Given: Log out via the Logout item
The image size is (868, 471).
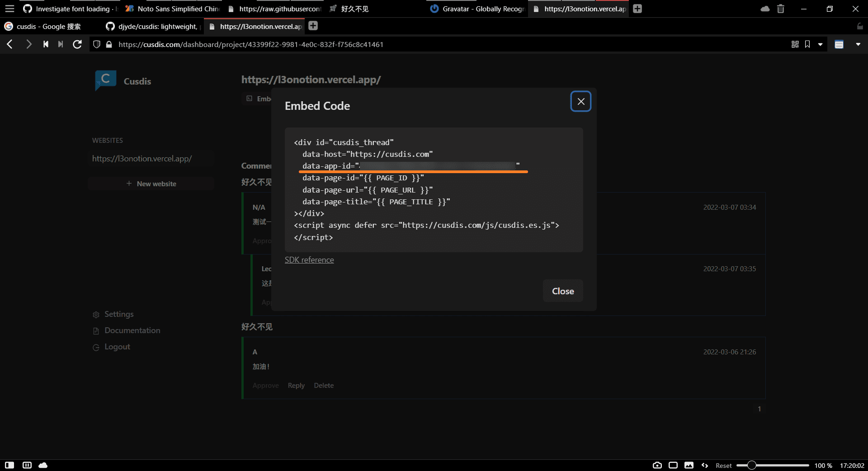Looking at the screenshot, I should click(x=112, y=347).
